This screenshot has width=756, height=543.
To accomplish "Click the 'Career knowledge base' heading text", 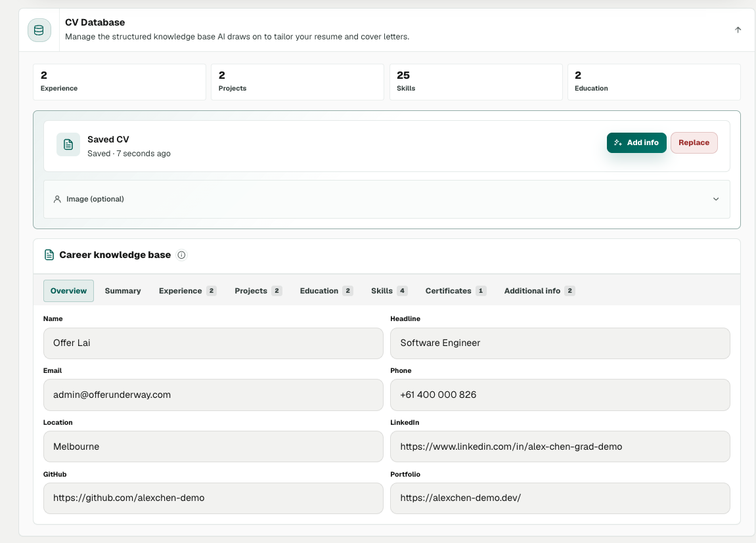I will tap(115, 255).
